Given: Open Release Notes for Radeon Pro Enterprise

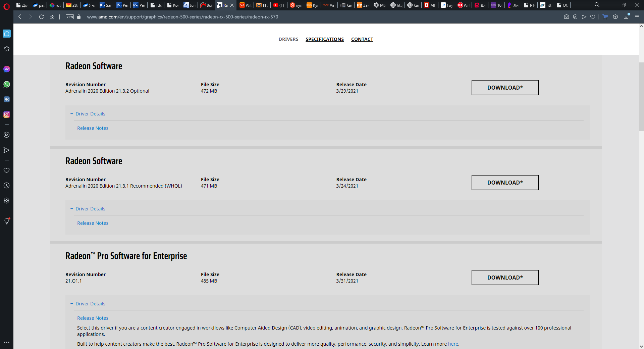Looking at the screenshot, I should tap(93, 318).
